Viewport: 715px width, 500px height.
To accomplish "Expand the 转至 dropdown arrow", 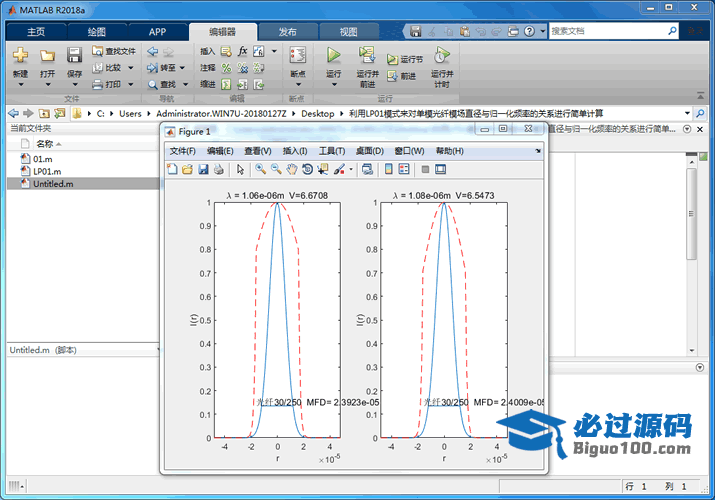I will (x=182, y=68).
